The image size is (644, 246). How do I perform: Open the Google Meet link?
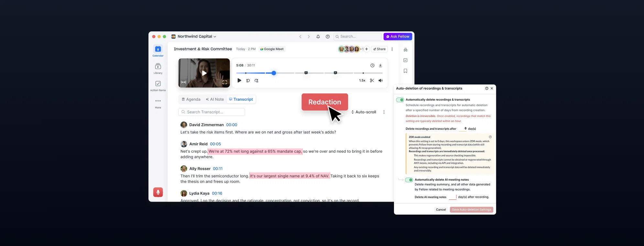(272, 49)
